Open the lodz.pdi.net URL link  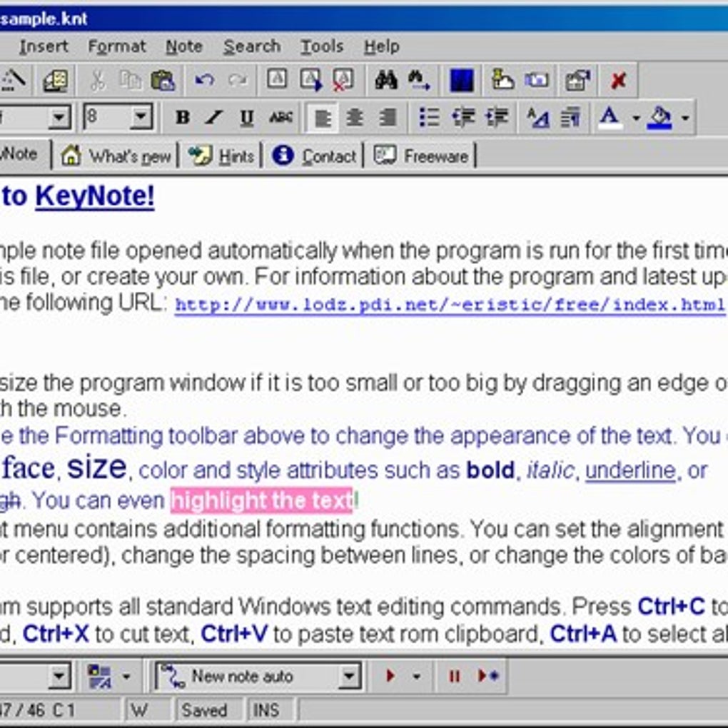pos(450,305)
